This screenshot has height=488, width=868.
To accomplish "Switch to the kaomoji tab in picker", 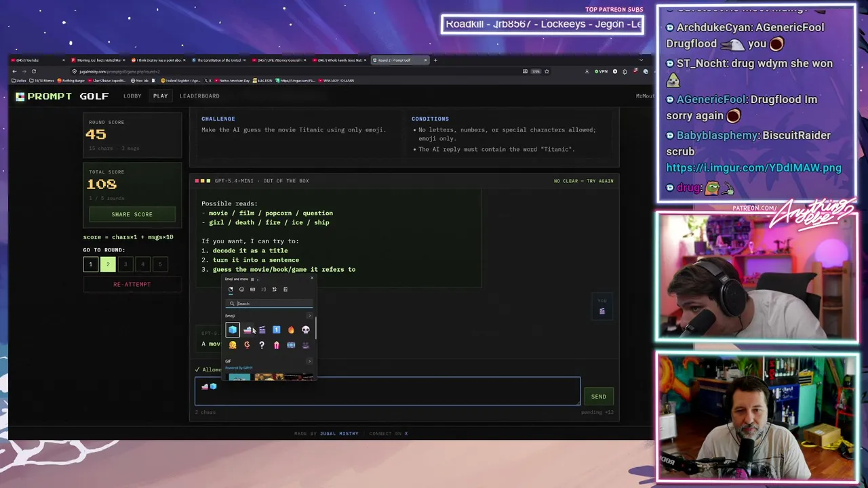I will (x=264, y=289).
